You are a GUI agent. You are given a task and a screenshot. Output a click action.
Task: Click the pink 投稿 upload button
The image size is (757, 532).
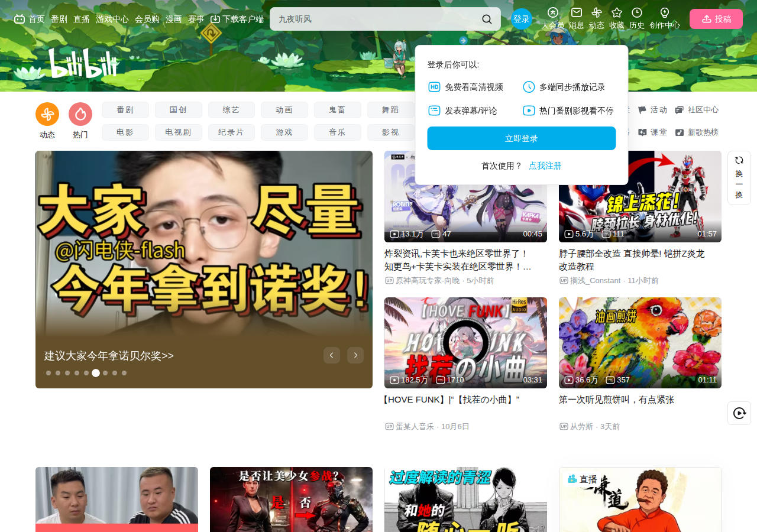[716, 19]
